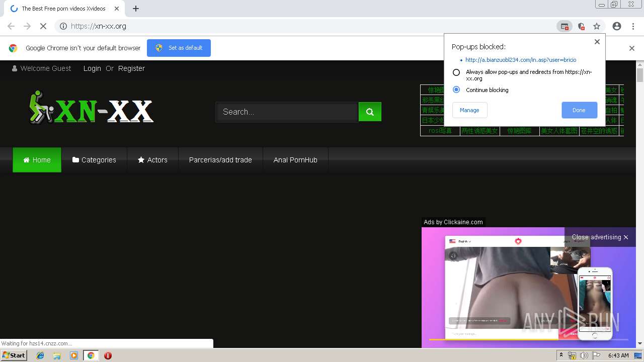Open the Windows Start menu
Image resolution: width=644 pixels, height=362 pixels.
tap(14, 355)
